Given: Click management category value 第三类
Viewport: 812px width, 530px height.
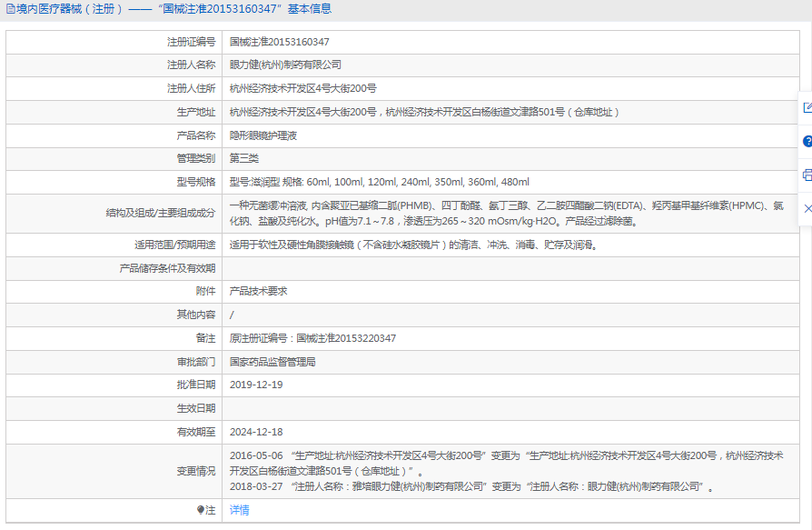Looking at the screenshot, I should 244,158.
